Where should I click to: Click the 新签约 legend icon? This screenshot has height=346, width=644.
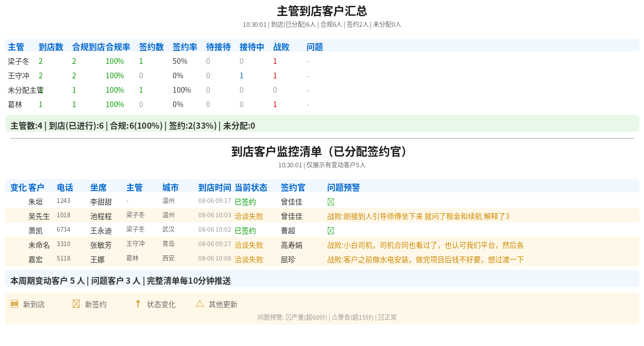76,304
